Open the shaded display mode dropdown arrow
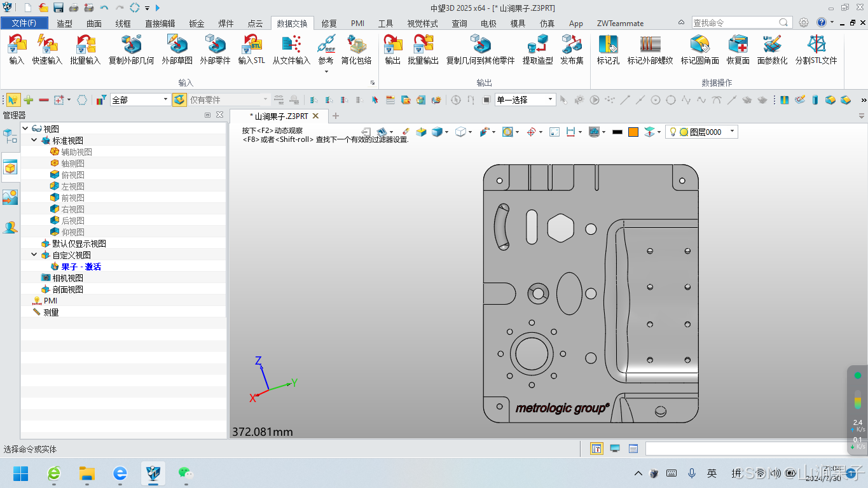868x488 pixels. click(447, 132)
